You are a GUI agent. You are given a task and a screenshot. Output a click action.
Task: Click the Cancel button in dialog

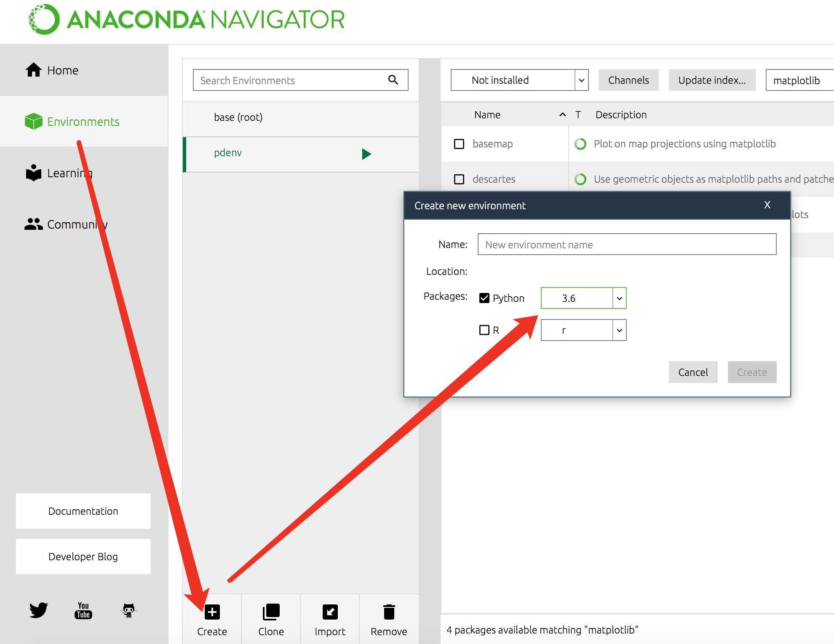693,372
